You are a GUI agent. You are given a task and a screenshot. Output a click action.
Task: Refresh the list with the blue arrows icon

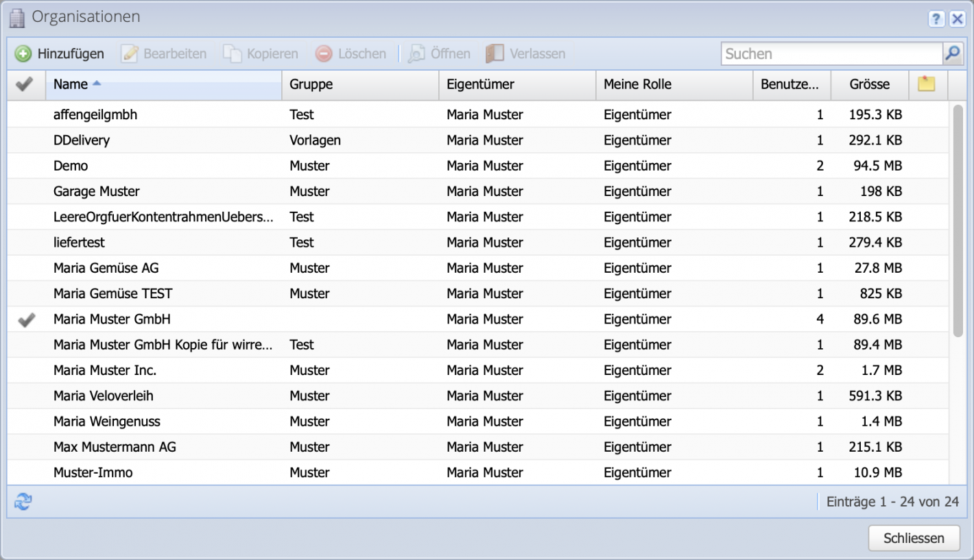click(x=21, y=502)
